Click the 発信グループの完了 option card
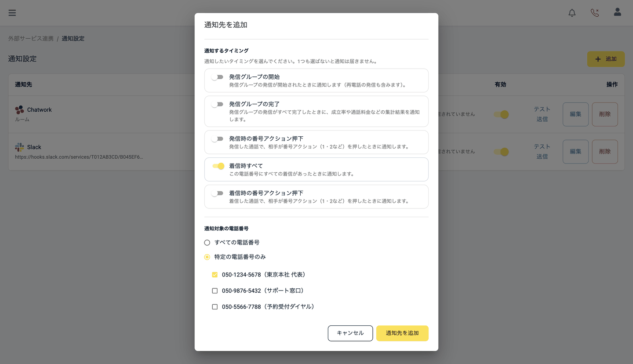633x364 pixels. coord(316,111)
